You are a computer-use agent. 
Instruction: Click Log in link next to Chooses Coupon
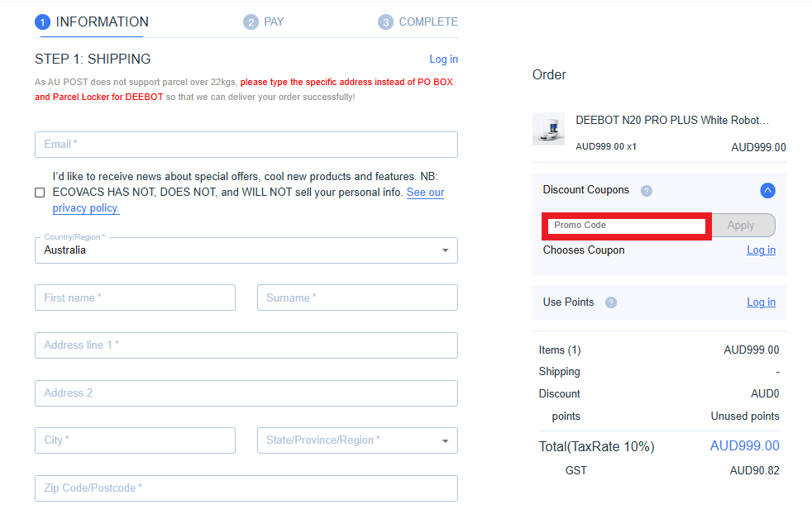[761, 250]
